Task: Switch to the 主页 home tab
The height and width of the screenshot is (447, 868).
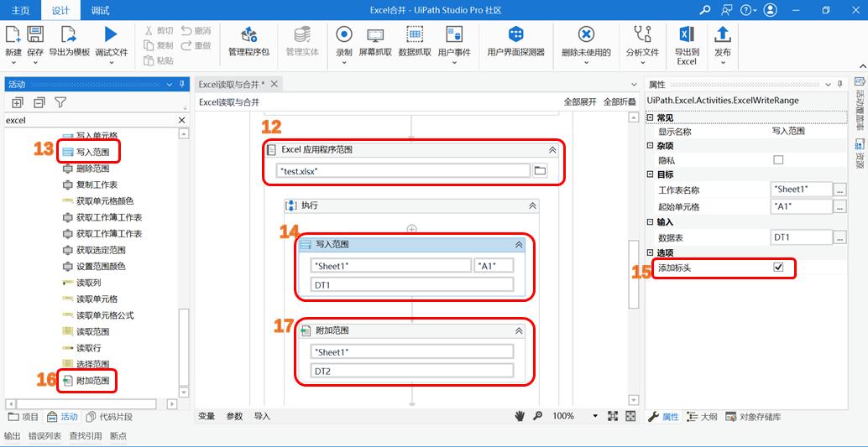Action: pyautogui.click(x=20, y=11)
